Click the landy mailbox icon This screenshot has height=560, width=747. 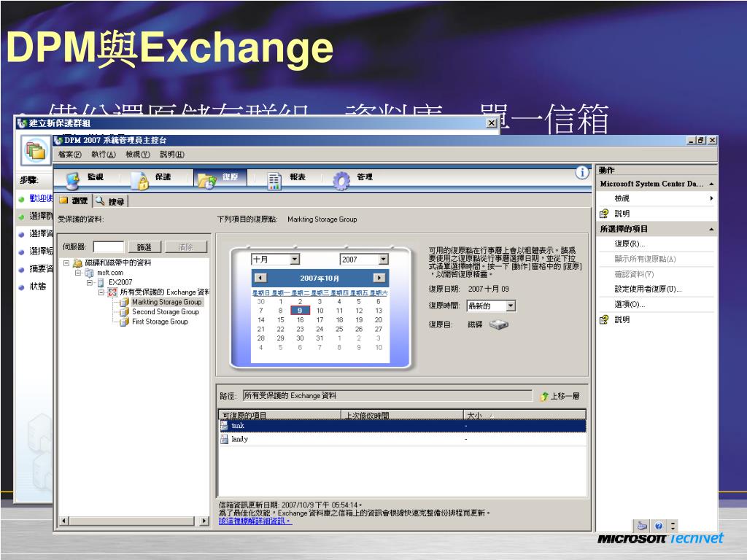(x=225, y=439)
